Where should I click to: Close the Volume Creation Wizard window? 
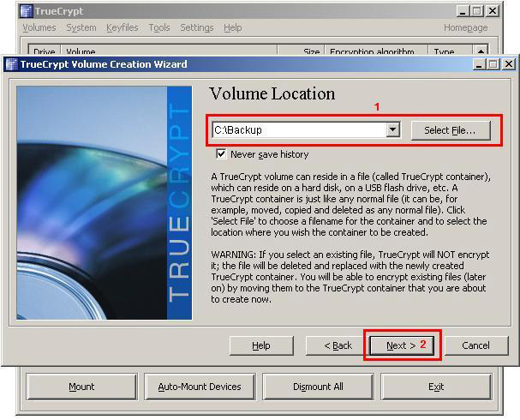click(x=508, y=64)
